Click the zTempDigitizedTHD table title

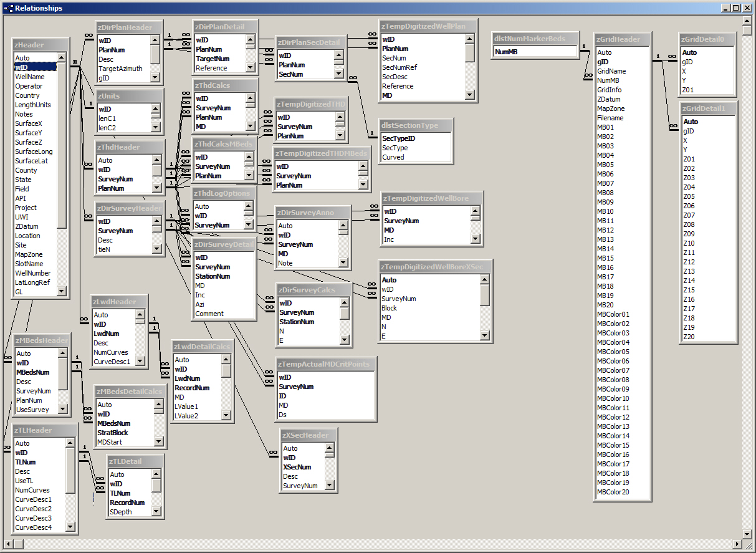point(311,104)
